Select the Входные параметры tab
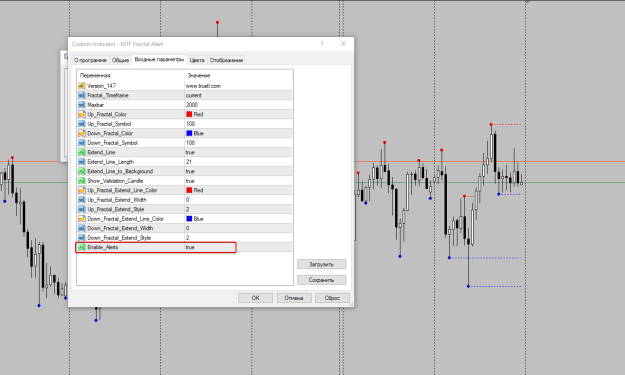The height and width of the screenshot is (375, 625). coord(159,59)
